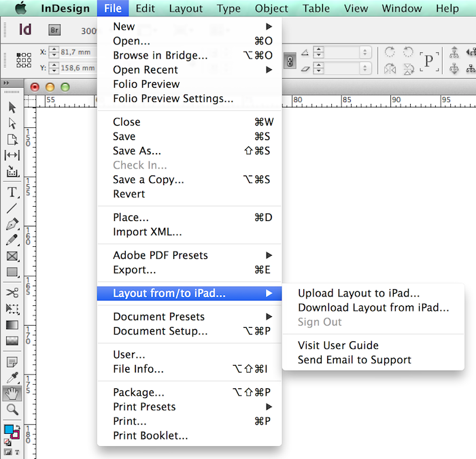476x459 pixels.
Task: Open rotation angle dropdown
Action: 365,52
